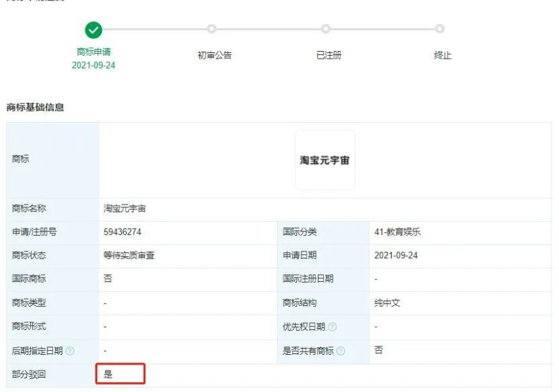Click the 终止 step circle marker
The height and width of the screenshot is (392, 559).
[x=440, y=29]
